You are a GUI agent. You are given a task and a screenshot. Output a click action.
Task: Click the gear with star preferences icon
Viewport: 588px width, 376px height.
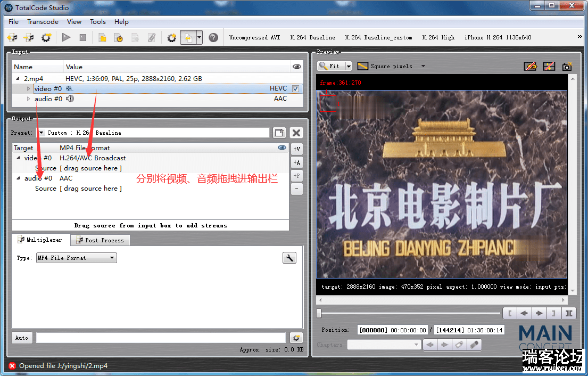(172, 37)
